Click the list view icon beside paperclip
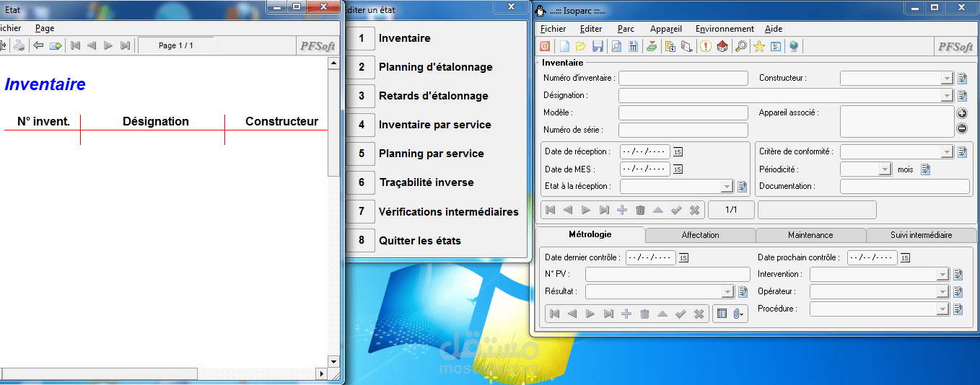The height and width of the screenshot is (385, 980). click(722, 314)
